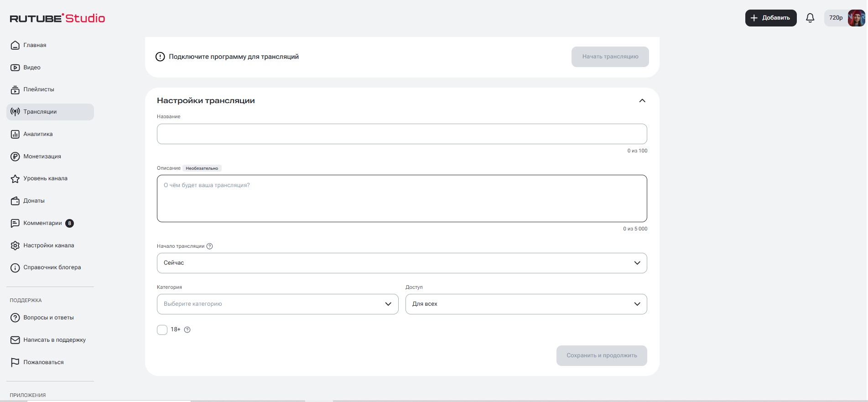Click the RUTUBE Studio logo
Screen dimensions: 868x402
(57, 18)
